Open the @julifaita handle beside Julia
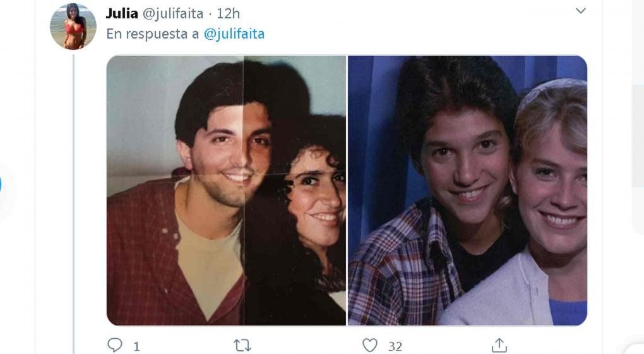The height and width of the screenshot is (354, 644). (172, 14)
